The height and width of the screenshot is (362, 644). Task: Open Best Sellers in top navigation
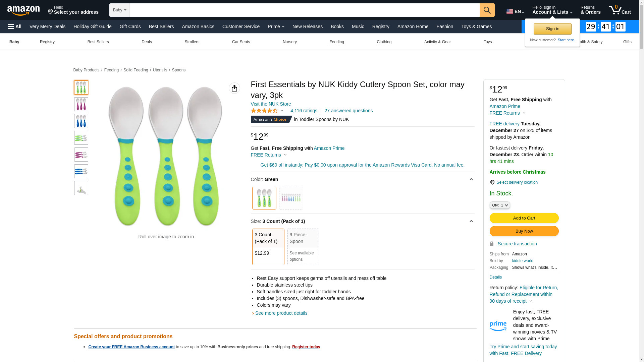[x=161, y=26]
